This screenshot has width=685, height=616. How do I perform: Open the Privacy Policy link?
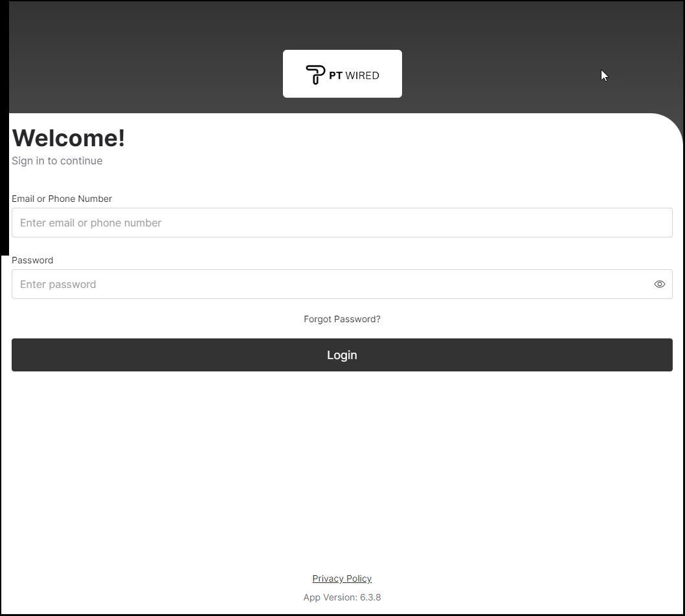click(x=342, y=578)
